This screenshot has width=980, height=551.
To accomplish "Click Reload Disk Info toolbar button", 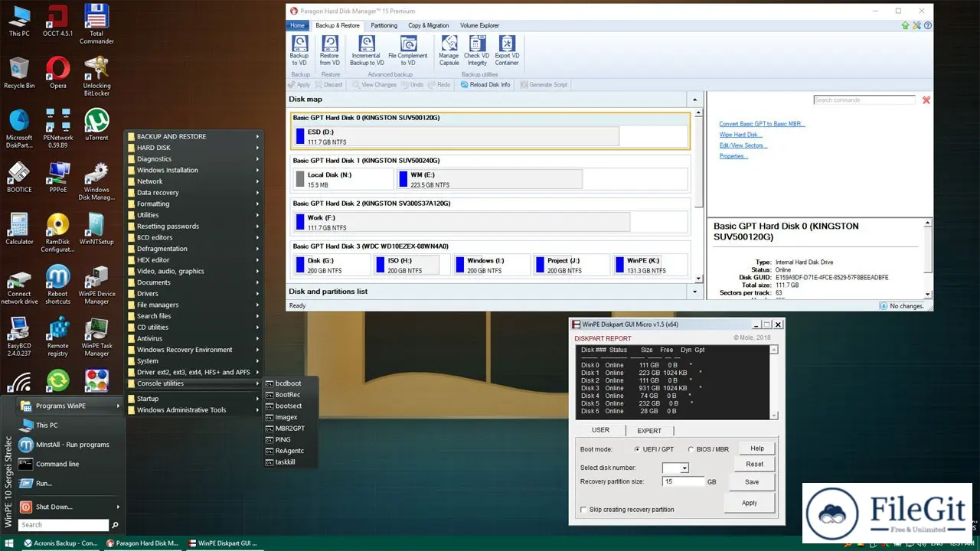I will tap(485, 85).
